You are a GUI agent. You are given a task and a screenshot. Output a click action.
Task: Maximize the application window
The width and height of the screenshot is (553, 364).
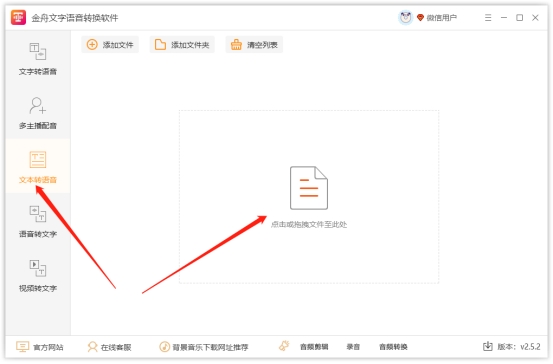click(519, 18)
